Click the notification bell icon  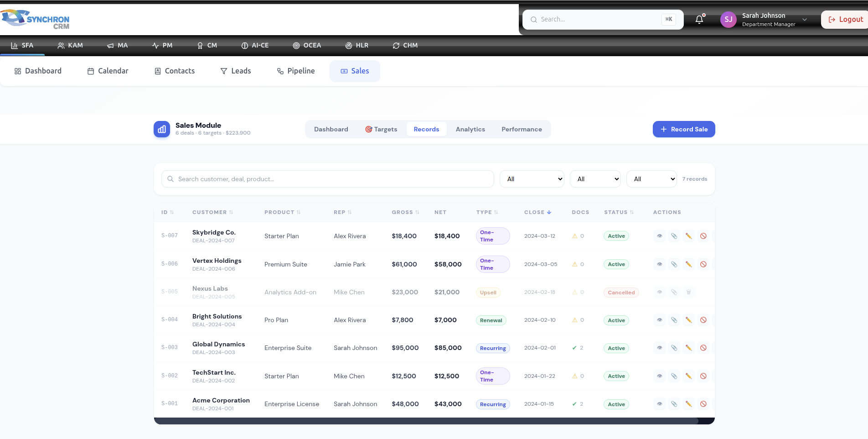pyautogui.click(x=699, y=20)
